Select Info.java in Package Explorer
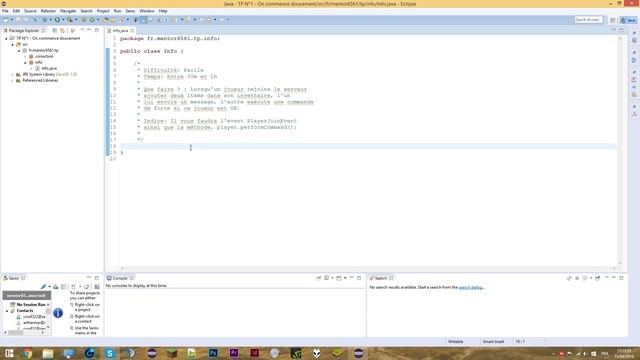The height and width of the screenshot is (360, 640). point(49,68)
